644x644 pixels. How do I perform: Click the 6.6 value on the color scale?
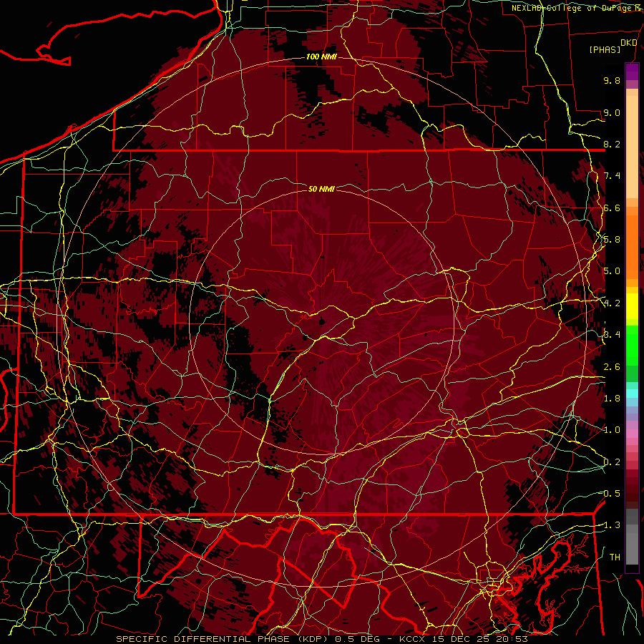tap(612, 208)
